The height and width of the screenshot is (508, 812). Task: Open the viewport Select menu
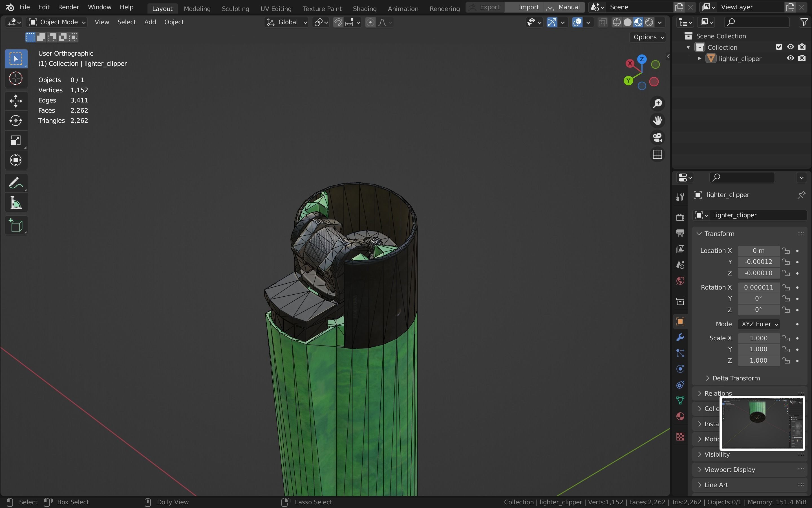pyautogui.click(x=127, y=22)
